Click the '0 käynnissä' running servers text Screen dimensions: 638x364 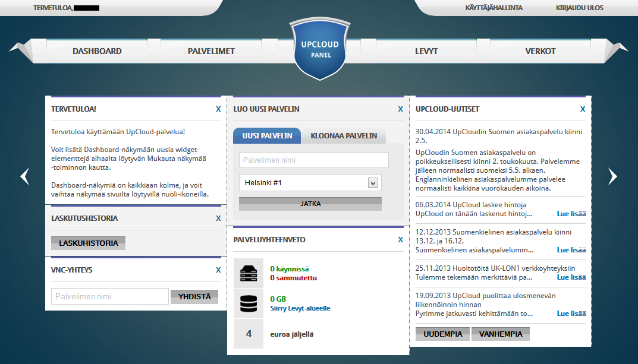(290, 269)
